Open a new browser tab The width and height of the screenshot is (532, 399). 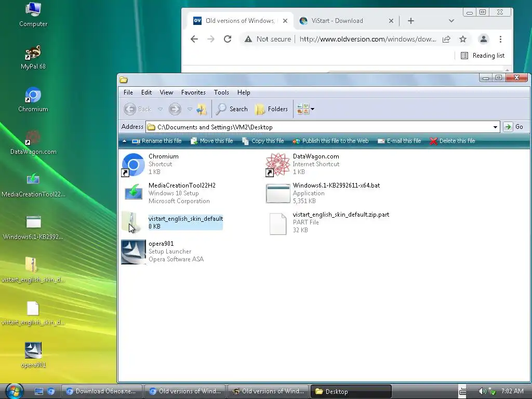pyautogui.click(x=411, y=21)
